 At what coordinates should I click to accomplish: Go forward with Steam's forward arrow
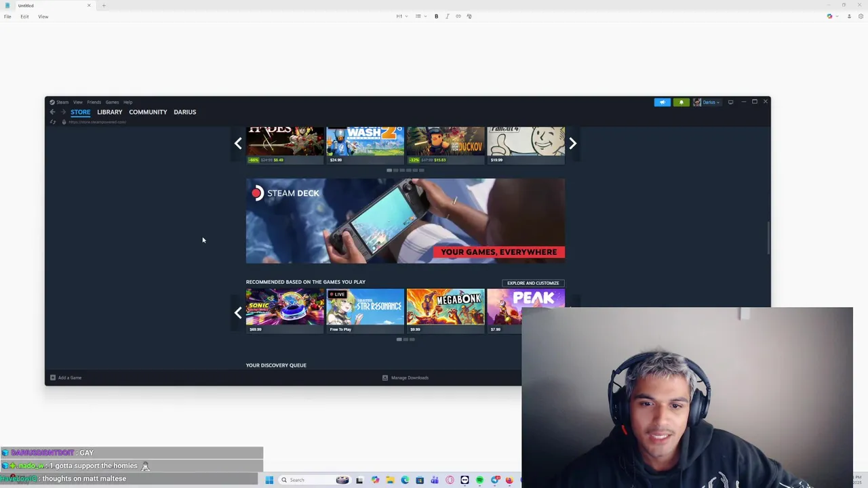63,112
